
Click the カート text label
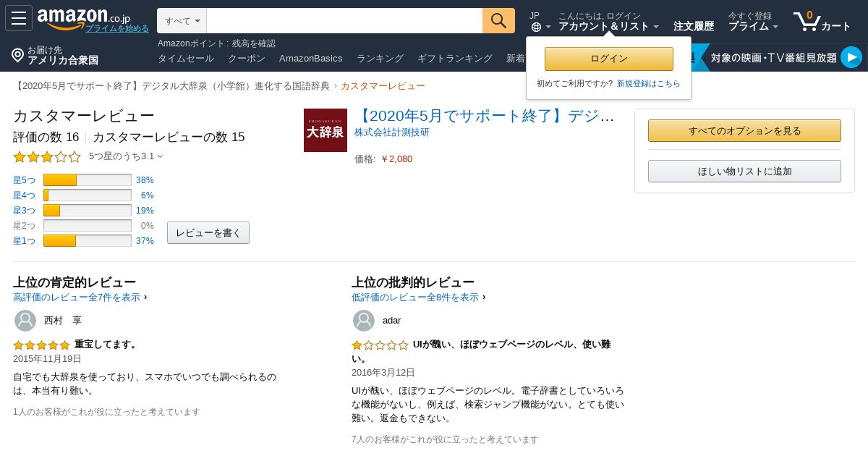tap(836, 26)
